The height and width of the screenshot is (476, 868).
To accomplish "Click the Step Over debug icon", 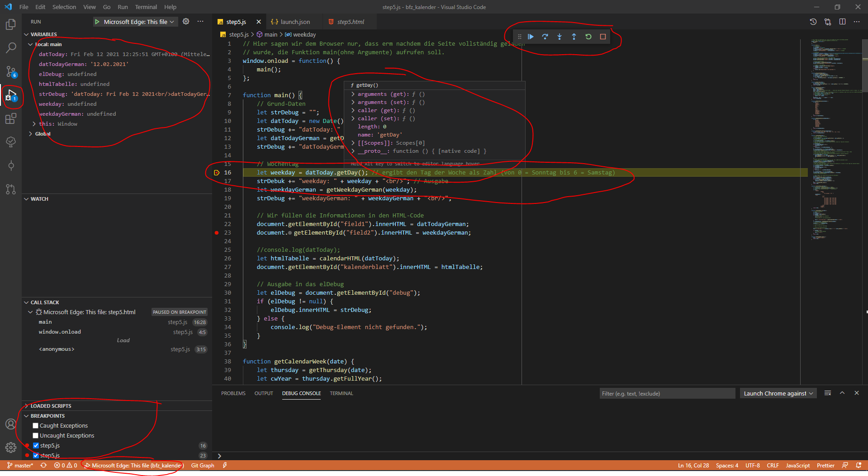I will coord(545,37).
